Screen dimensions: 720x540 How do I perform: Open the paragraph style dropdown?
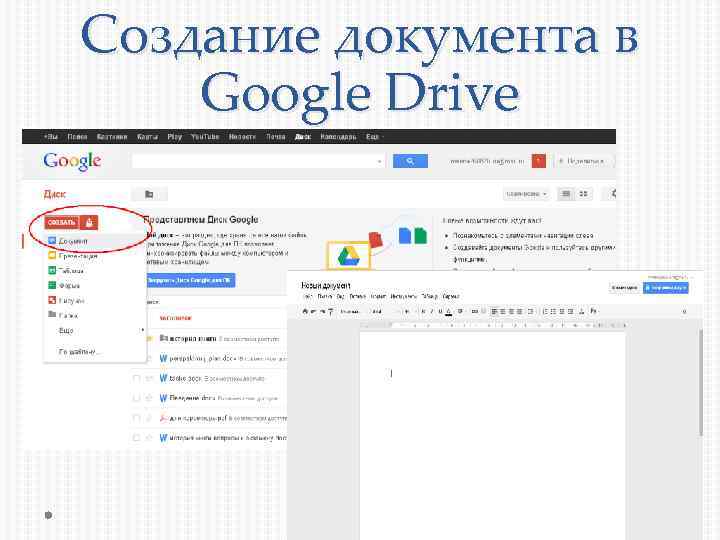(352, 312)
